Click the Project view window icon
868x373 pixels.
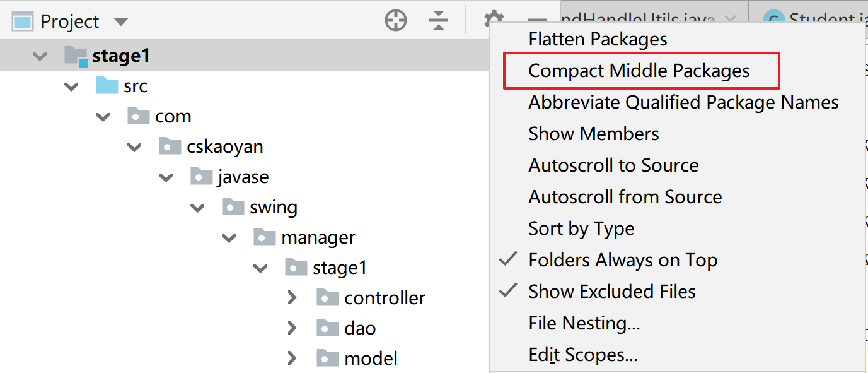coord(22,21)
